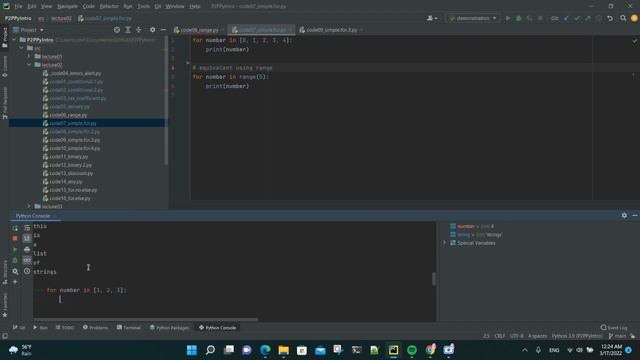Open Search Everywhere magnifier in the toolbar

(623, 18)
